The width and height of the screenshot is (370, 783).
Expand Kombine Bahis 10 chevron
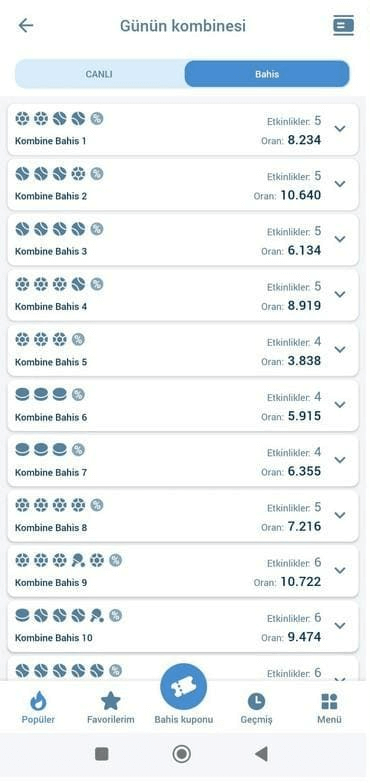(x=340, y=625)
